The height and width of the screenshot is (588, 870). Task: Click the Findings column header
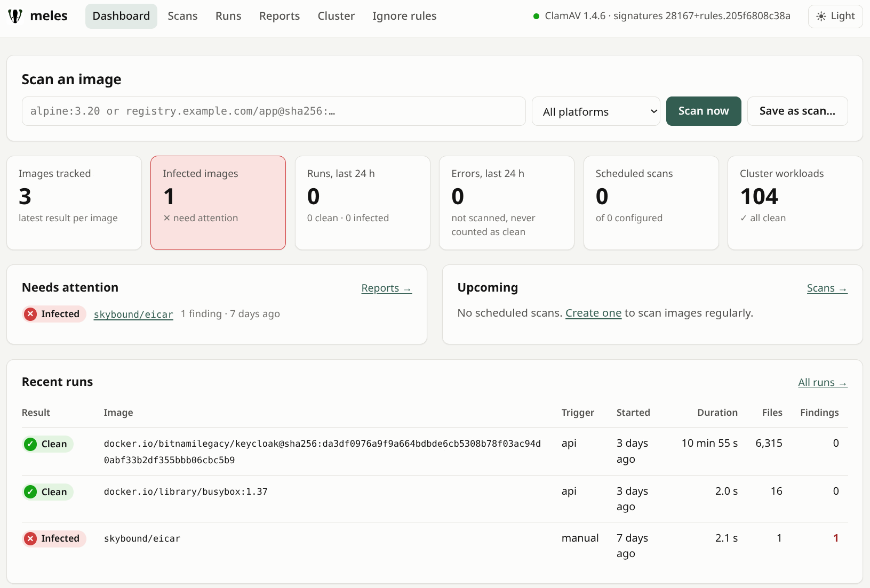819,413
